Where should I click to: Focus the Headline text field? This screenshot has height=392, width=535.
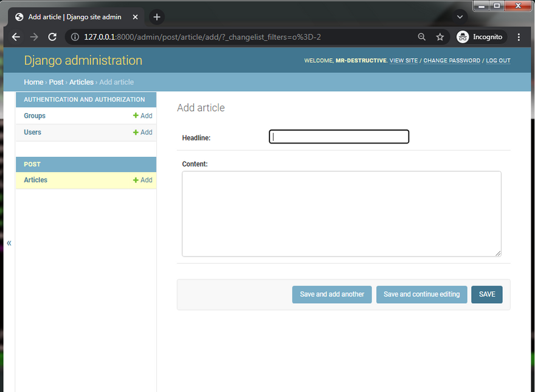(x=339, y=137)
